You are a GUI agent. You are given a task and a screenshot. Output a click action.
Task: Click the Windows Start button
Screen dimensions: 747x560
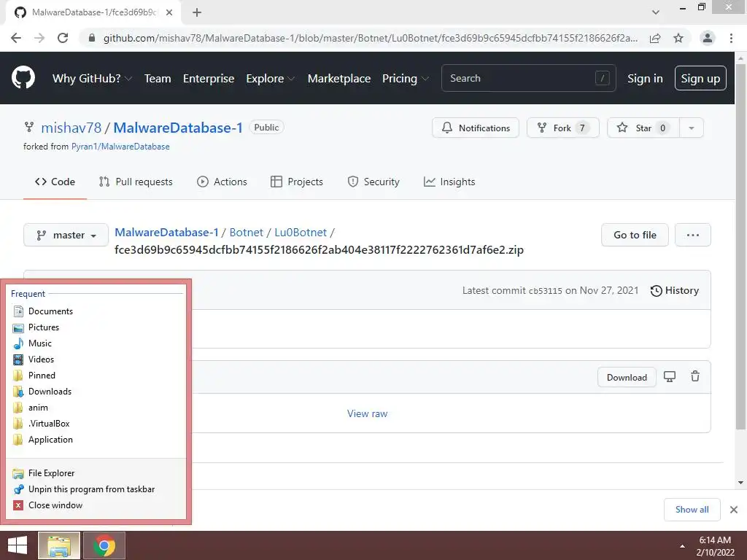pos(18,545)
